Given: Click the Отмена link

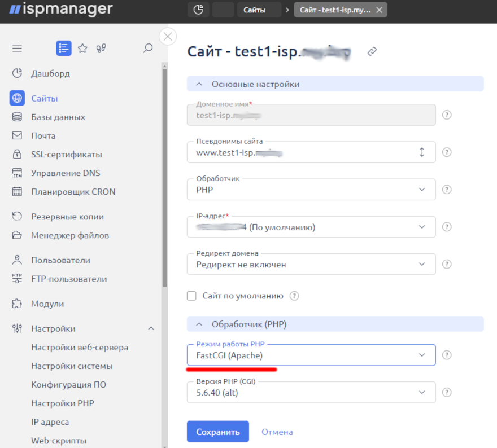Looking at the screenshot, I should pyautogui.click(x=277, y=432).
